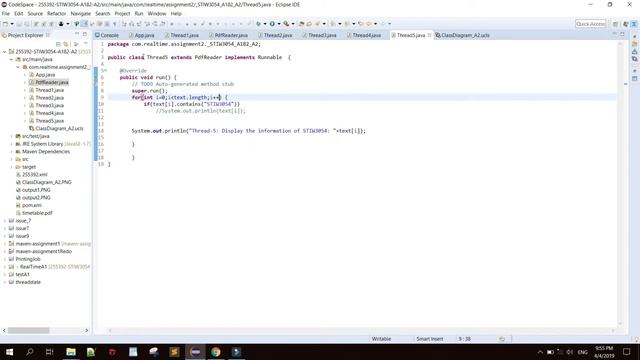Select the PrintingJob project
Screen dimensions: 640x360
28,259
